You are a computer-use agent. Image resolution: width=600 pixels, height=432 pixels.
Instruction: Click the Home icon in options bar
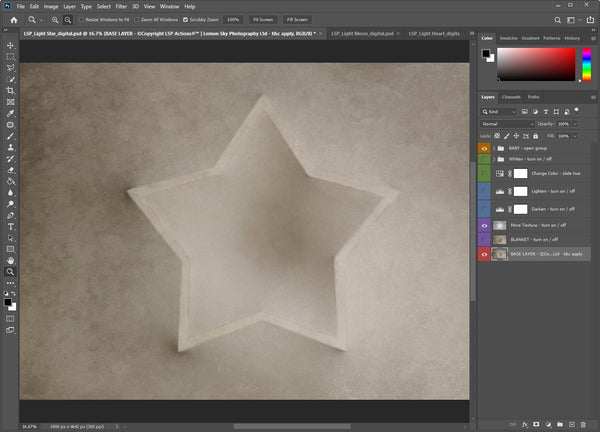point(13,19)
